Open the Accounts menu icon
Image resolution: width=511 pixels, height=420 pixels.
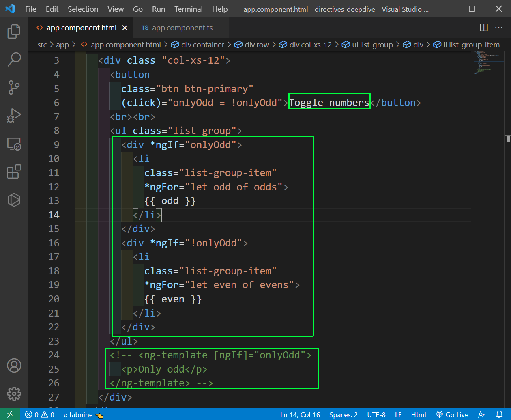pyautogui.click(x=14, y=366)
